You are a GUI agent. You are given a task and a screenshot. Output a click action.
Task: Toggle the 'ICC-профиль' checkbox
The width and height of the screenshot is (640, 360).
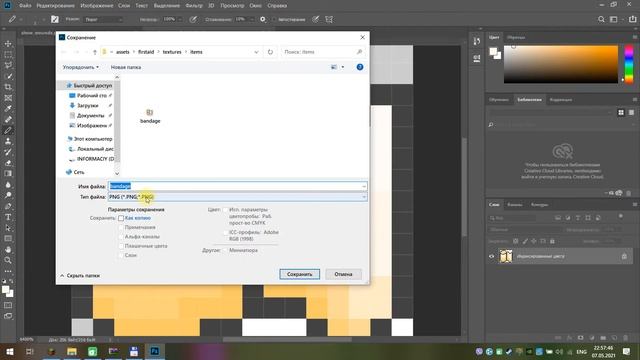[225, 232]
